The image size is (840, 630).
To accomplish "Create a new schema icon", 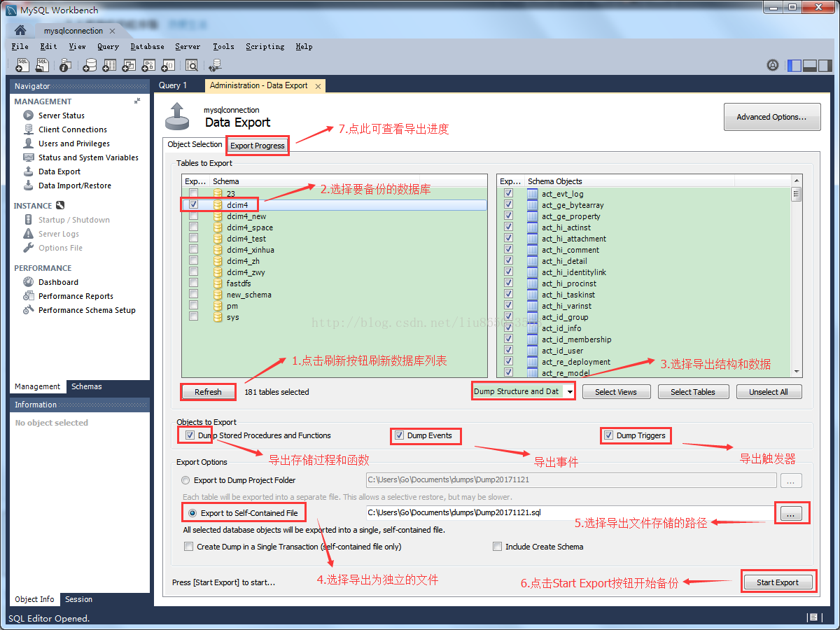I will pyautogui.click(x=90, y=65).
